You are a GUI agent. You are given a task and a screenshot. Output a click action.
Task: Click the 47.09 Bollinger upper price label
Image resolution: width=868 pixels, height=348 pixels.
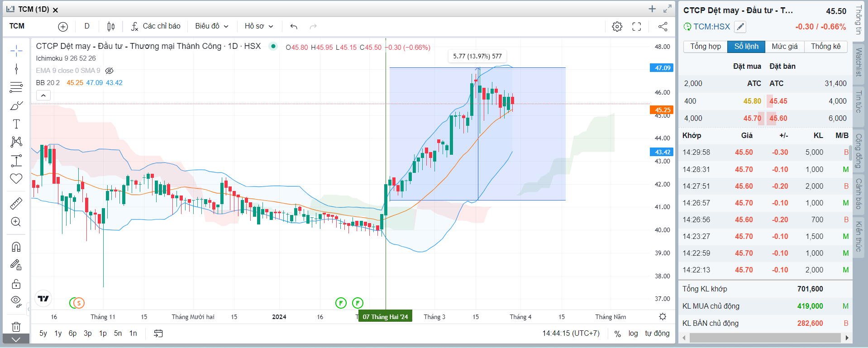click(661, 68)
